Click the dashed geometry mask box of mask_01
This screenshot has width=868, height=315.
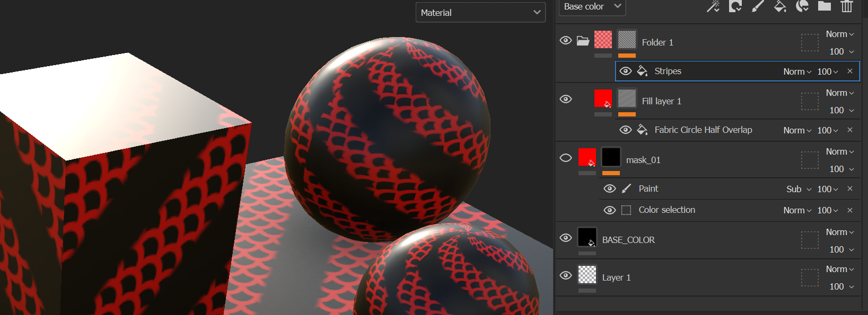pos(810,160)
